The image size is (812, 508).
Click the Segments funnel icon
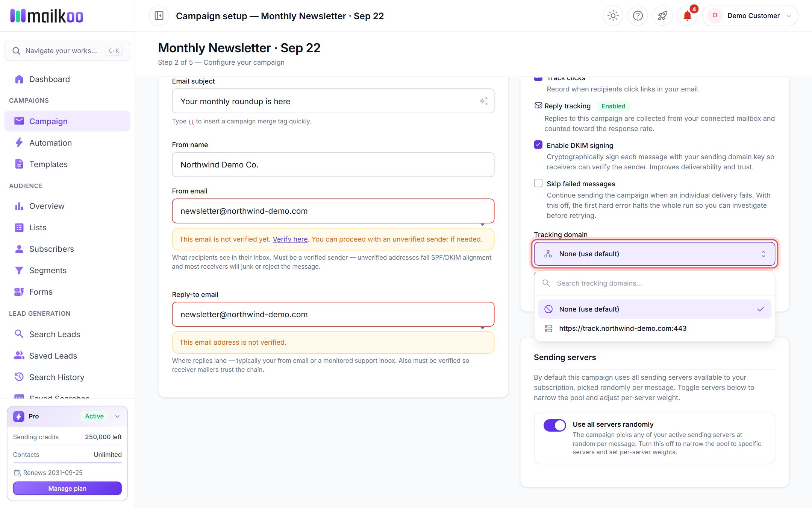pos(19,271)
